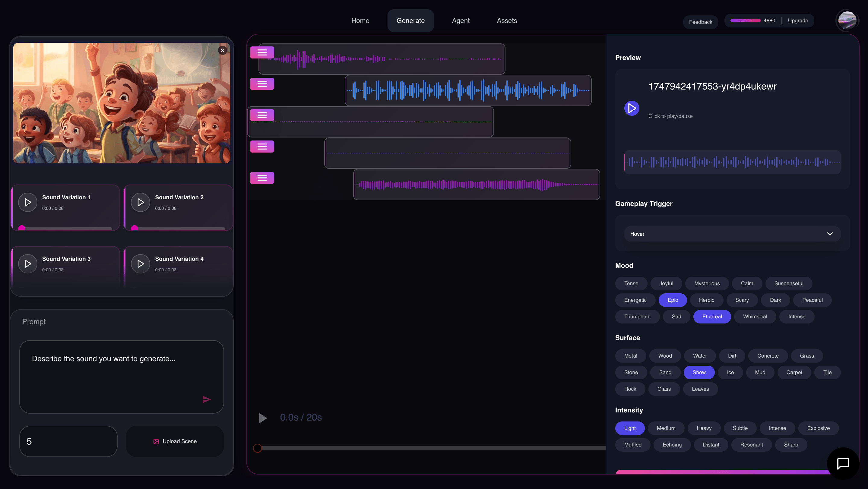
Task: Open the chat support bubble
Action: [843, 464]
